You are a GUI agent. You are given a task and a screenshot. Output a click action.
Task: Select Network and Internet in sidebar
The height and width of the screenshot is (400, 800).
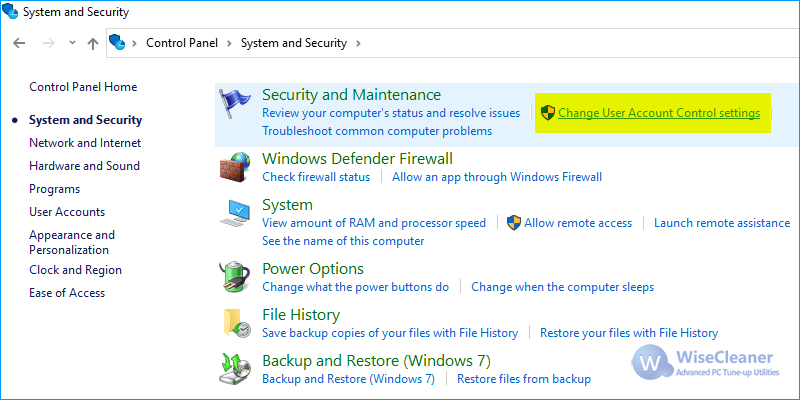coord(85,143)
